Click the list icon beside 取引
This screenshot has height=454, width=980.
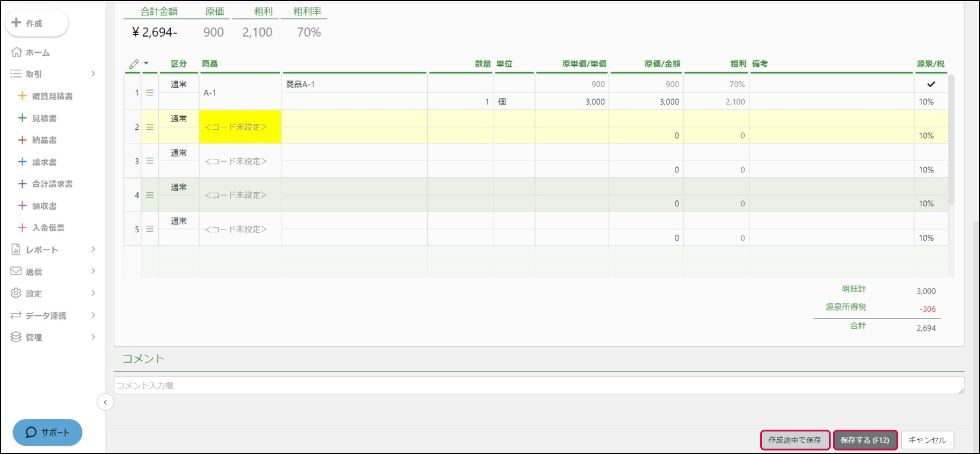[x=16, y=74]
